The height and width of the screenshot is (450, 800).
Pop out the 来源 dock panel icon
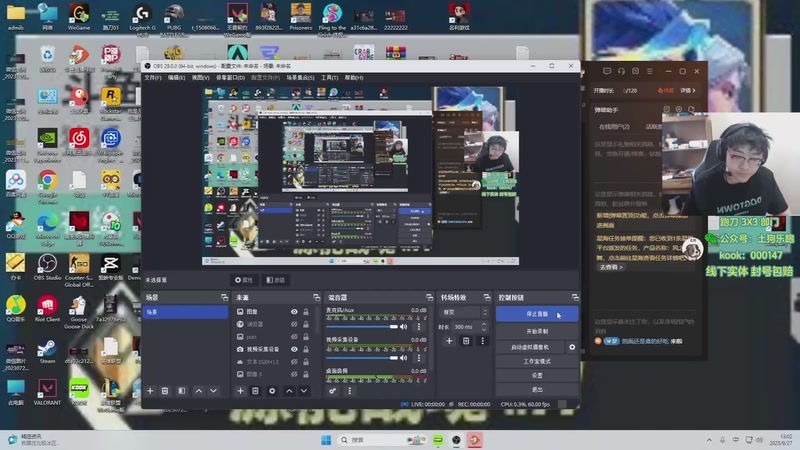coord(316,297)
